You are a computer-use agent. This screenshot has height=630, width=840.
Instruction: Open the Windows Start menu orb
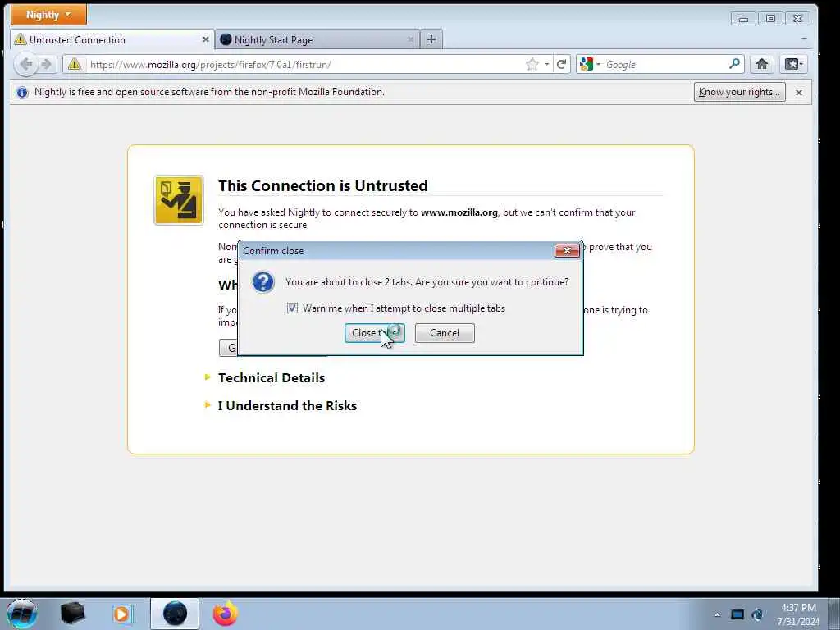pyautogui.click(x=22, y=614)
